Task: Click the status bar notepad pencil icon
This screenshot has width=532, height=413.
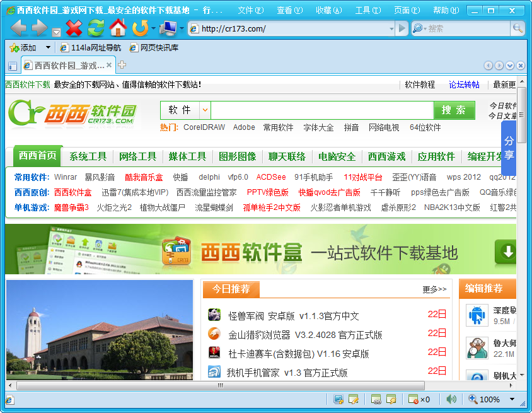Action: point(354,399)
